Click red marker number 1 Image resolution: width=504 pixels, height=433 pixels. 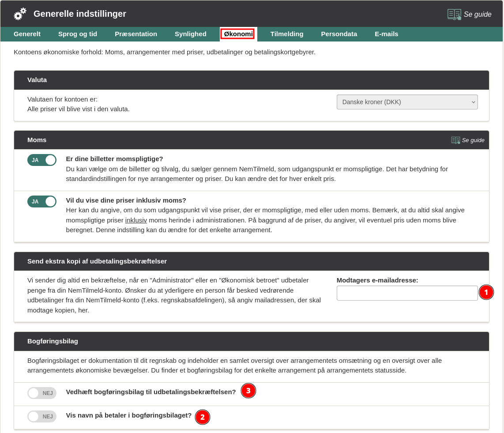coord(486,292)
